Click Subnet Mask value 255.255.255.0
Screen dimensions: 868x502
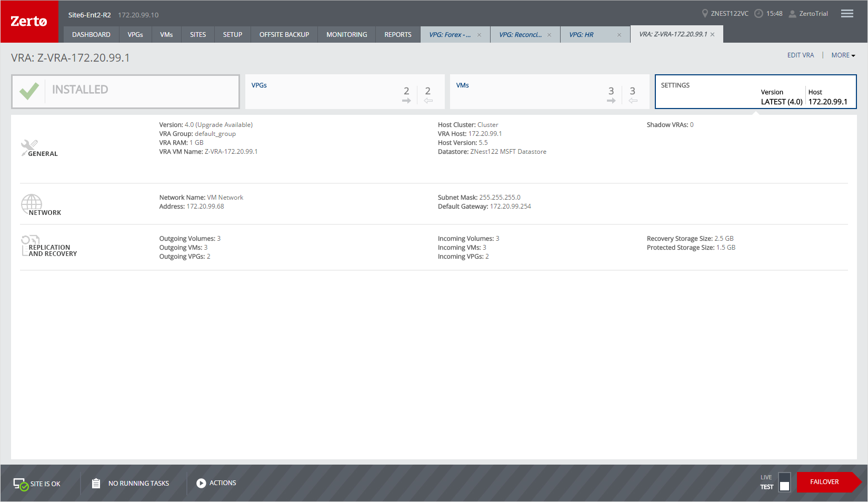pyautogui.click(x=500, y=198)
